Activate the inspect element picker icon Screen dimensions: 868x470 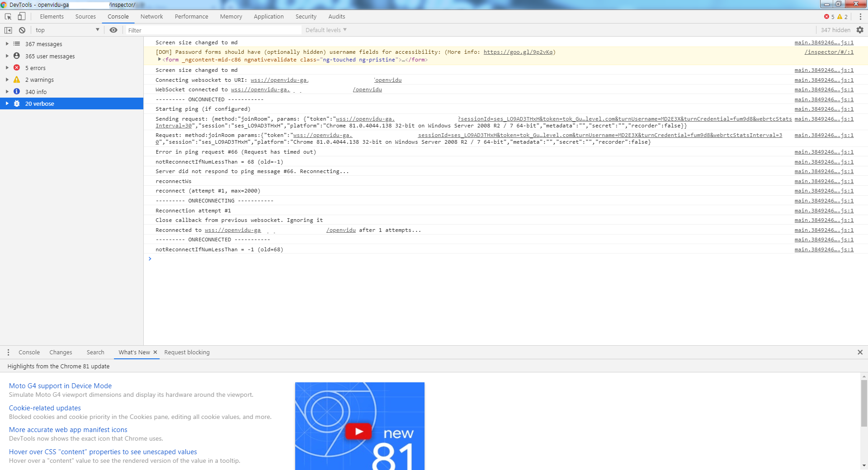pyautogui.click(x=8, y=17)
